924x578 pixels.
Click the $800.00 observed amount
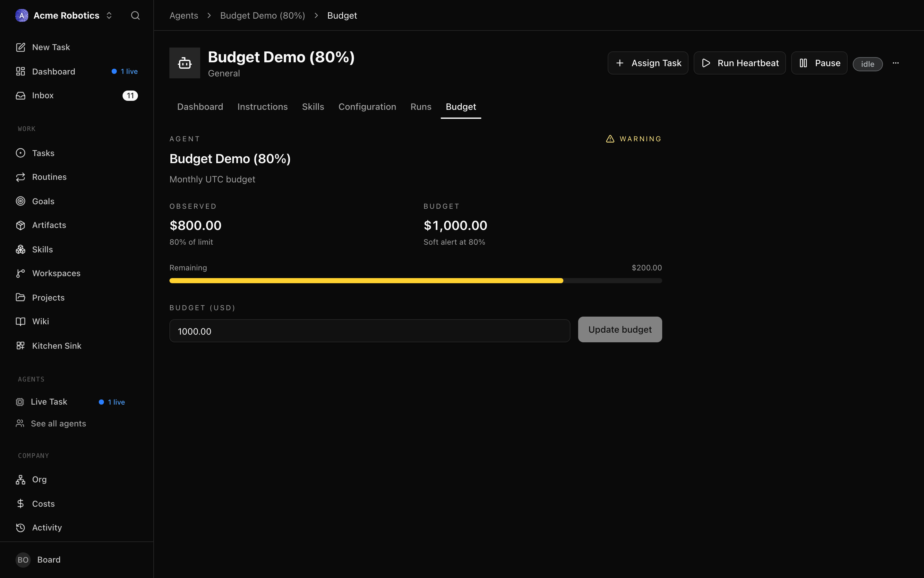click(195, 225)
